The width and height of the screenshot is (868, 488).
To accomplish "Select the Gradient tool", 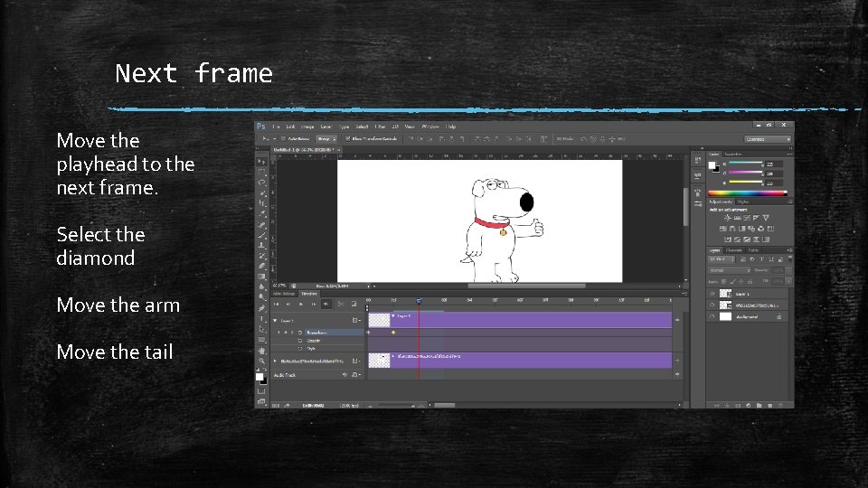I will 262,277.
